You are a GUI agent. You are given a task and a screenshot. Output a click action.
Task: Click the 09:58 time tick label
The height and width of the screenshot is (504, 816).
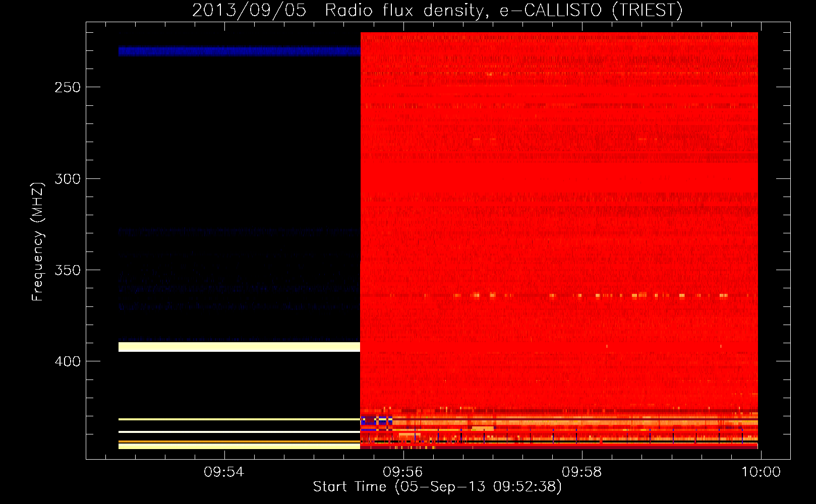582,472
